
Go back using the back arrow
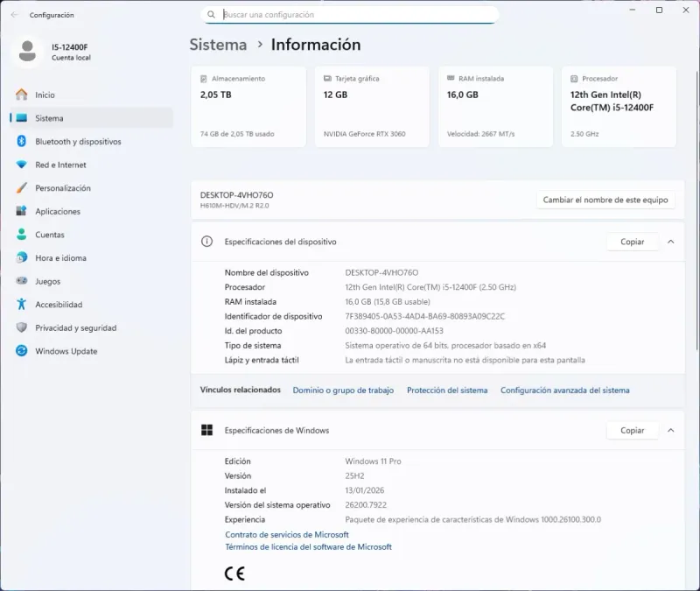pos(14,15)
